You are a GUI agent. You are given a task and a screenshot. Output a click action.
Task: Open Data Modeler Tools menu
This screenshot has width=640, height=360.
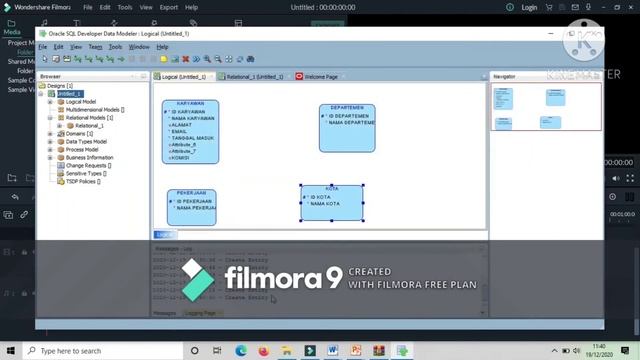coord(115,47)
